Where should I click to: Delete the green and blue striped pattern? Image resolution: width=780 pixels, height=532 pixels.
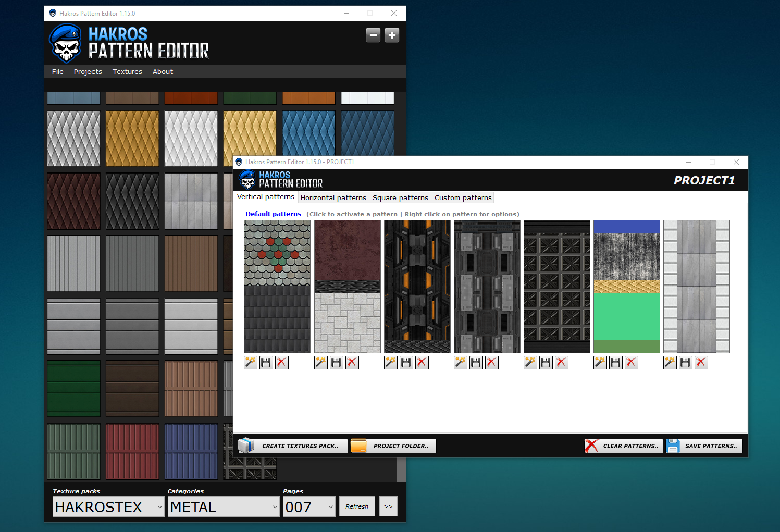pyautogui.click(x=632, y=363)
